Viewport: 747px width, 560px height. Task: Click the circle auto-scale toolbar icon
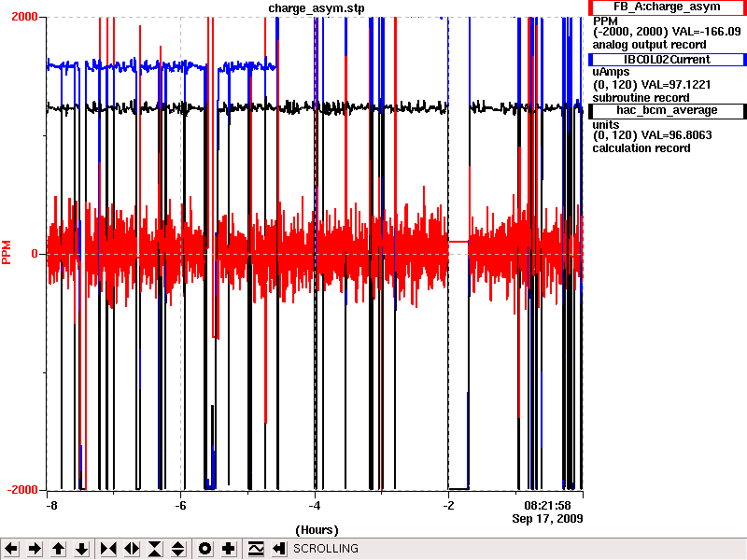204,549
